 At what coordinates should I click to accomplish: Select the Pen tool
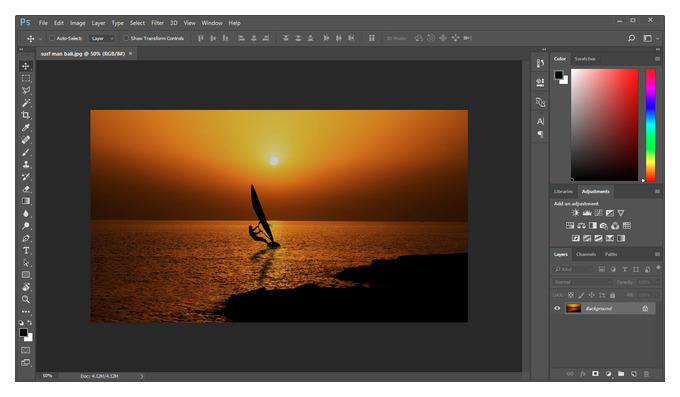pos(26,238)
